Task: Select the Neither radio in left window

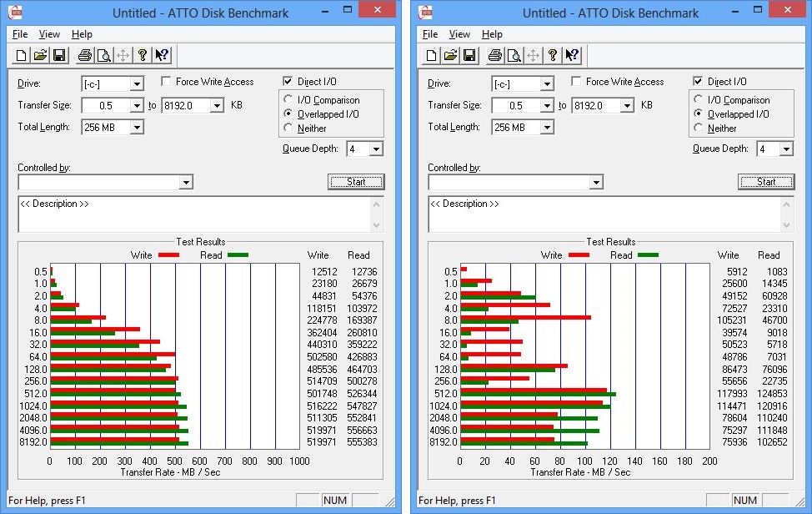Action: pos(288,128)
